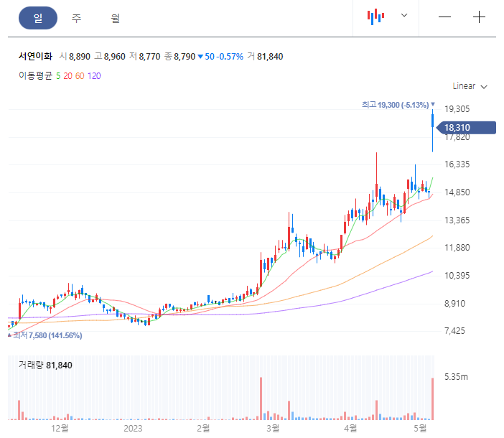Viewport: 504px width, 438px height.
Task: Click the high price 8,960 value
Action: click(114, 57)
